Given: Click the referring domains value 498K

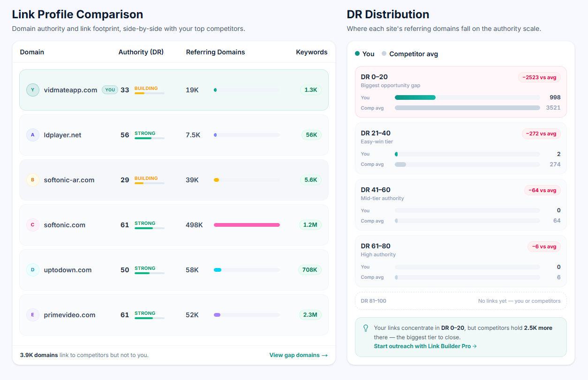Looking at the screenshot, I should 194,225.
